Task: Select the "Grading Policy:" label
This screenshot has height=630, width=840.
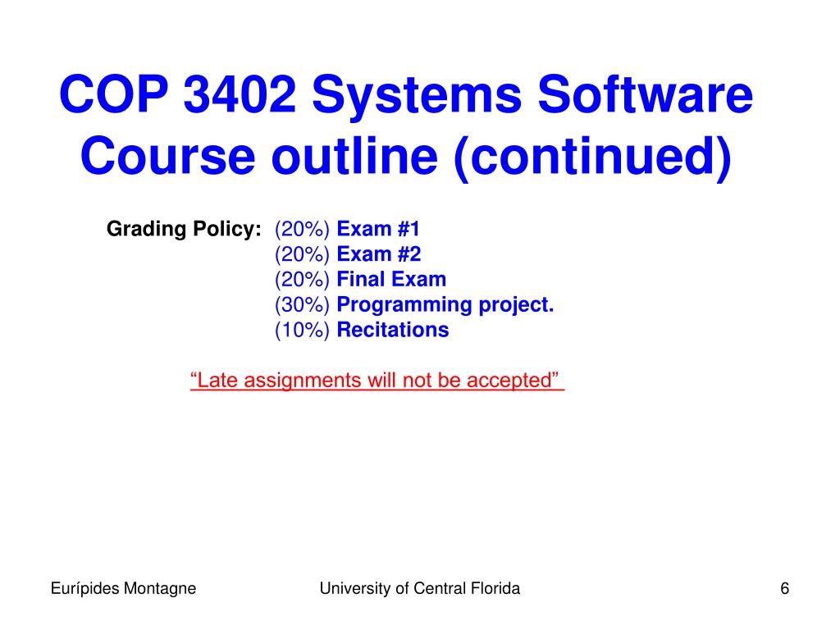Action: (184, 230)
